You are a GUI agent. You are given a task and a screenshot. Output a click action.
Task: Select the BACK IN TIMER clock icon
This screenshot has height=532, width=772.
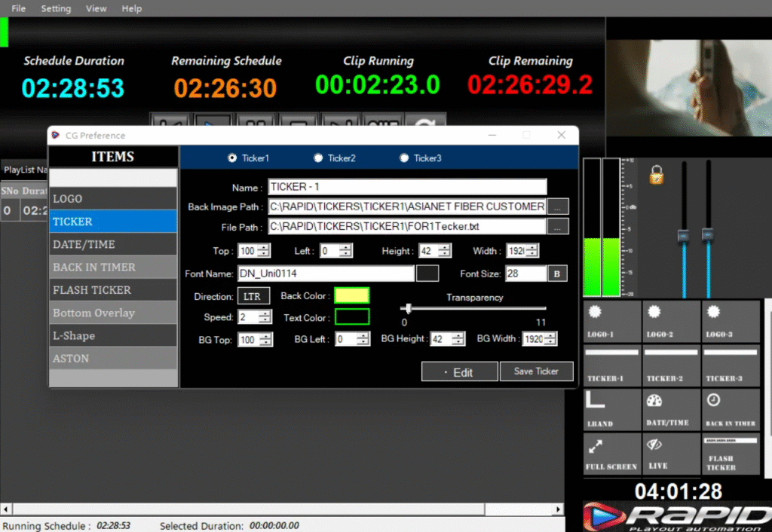pos(730,409)
